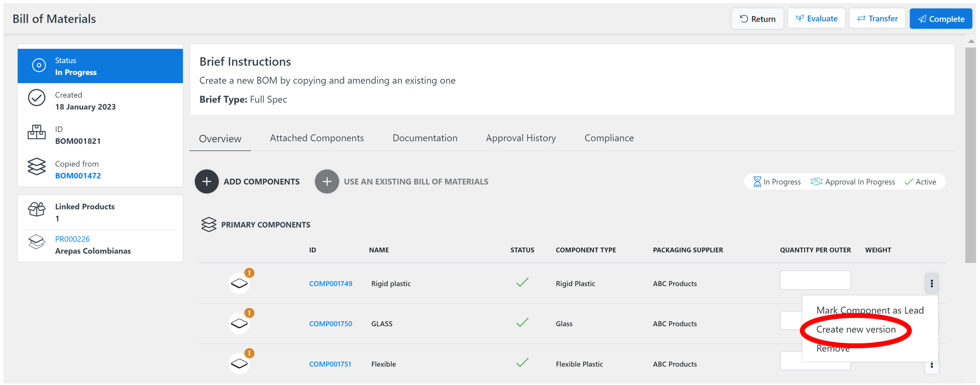The image size is (980, 385).
Task: Click the Active legend checkmark icon
Action: coord(909,182)
